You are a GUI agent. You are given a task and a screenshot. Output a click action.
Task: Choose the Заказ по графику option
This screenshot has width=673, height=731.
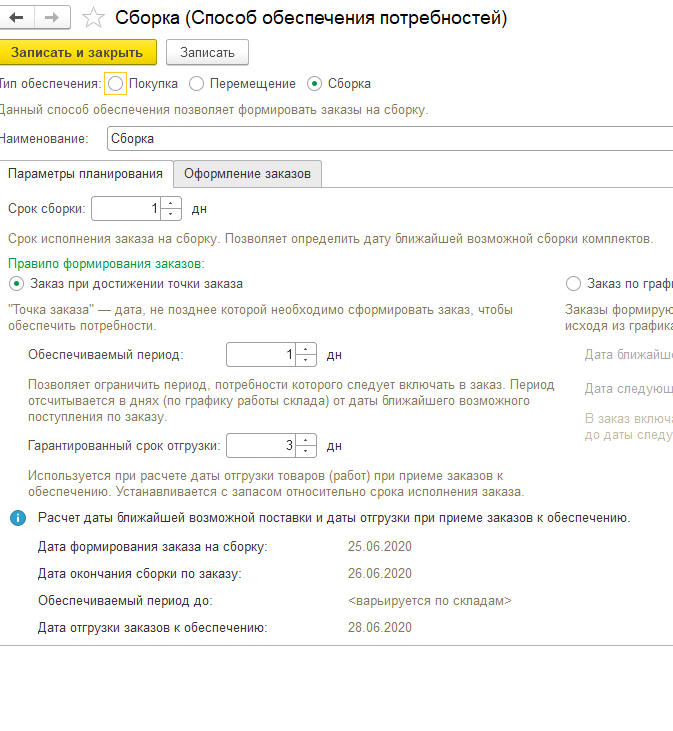573,283
